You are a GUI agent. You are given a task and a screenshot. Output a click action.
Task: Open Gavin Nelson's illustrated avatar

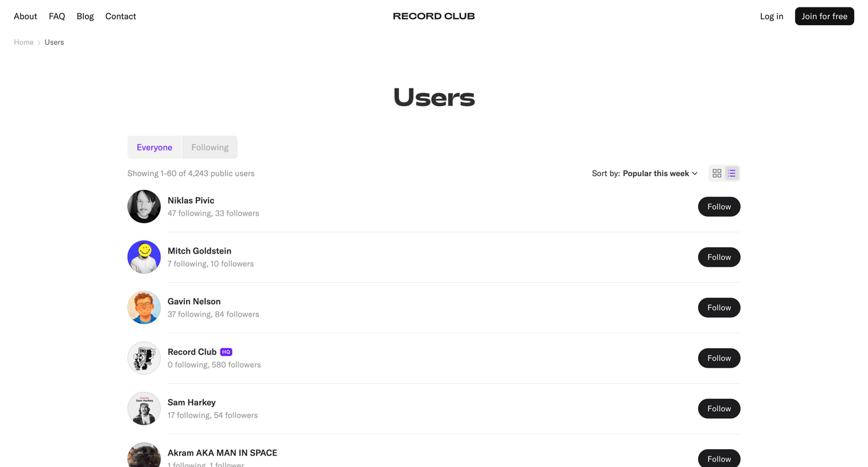(x=144, y=308)
